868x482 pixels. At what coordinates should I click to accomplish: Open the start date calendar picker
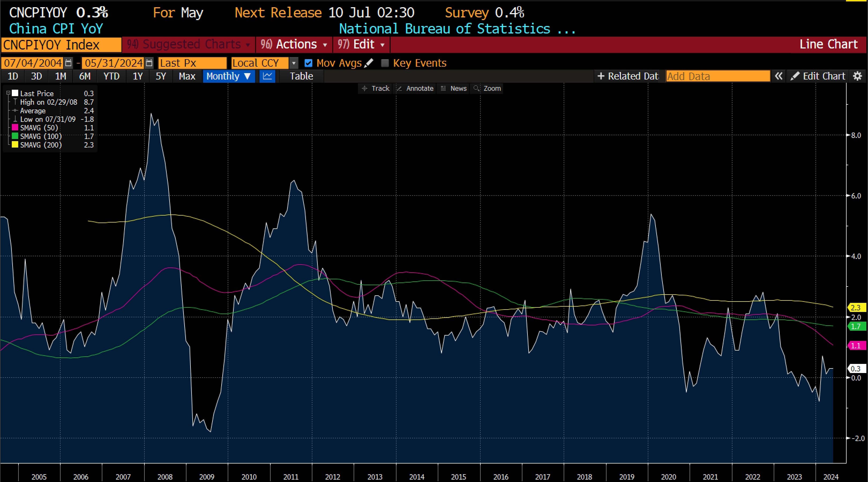point(68,63)
